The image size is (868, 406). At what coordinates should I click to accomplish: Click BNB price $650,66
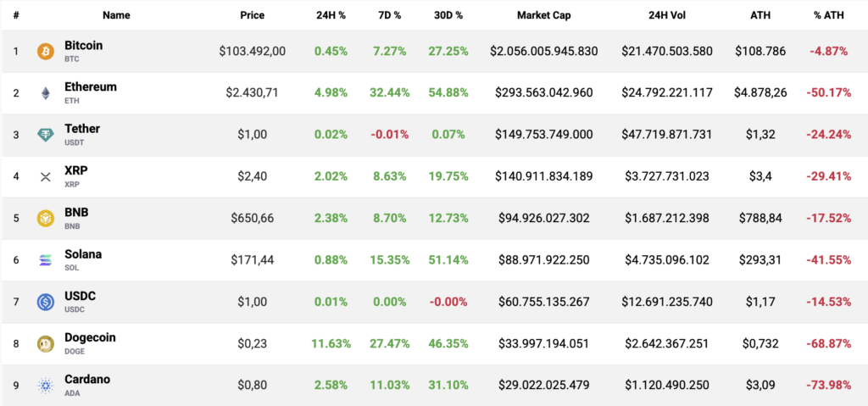click(x=253, y=218)
